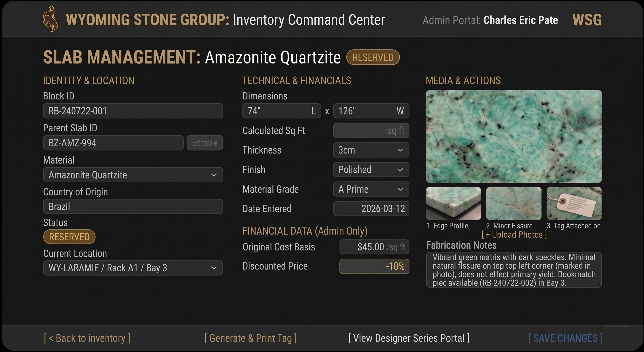Open the Finish dropdown set to Polished
Viewport: 644px width, 352px height.
tap(371, 170)
